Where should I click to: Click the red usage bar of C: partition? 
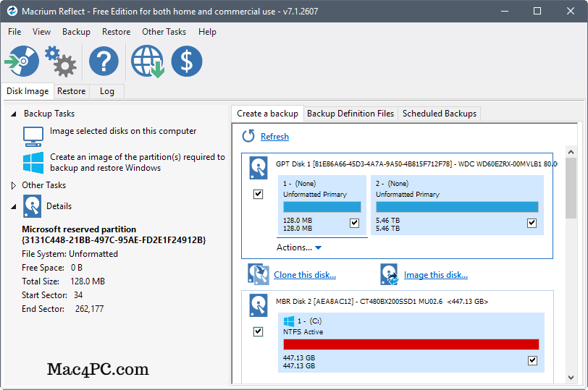(x=411, y=344)
